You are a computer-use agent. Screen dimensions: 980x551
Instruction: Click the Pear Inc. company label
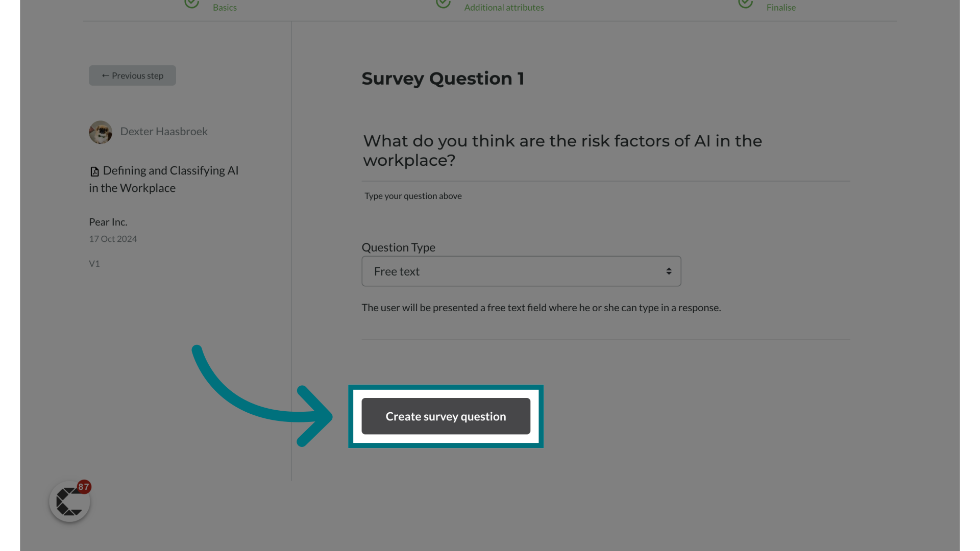pyautogui.click(x=108, y=221)
